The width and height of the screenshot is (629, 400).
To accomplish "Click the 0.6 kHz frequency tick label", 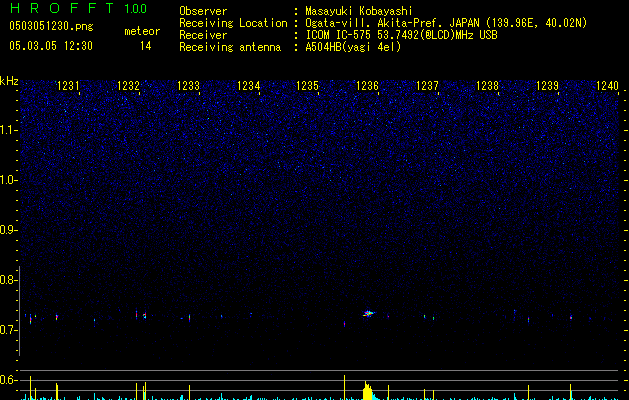I will pos(7,380).
